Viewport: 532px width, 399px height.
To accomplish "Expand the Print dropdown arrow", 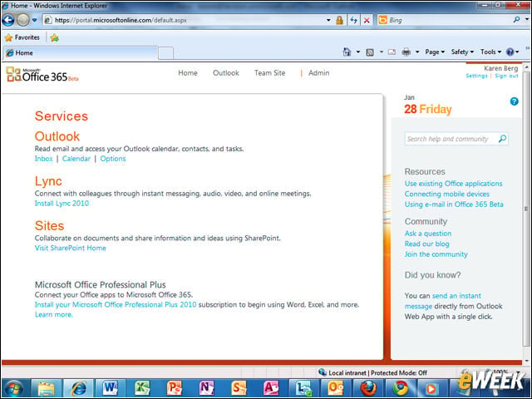I will point(417,52).
